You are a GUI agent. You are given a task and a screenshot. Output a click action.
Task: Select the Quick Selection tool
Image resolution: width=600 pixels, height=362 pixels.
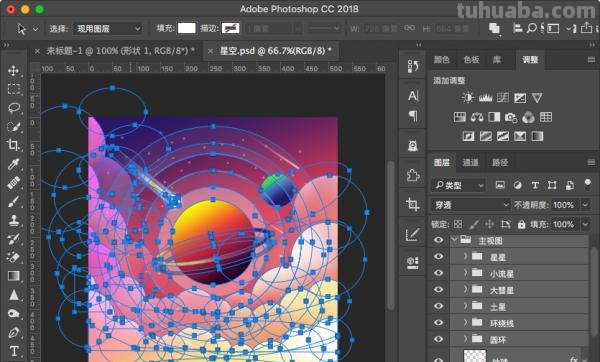click(x=14, y=127)
